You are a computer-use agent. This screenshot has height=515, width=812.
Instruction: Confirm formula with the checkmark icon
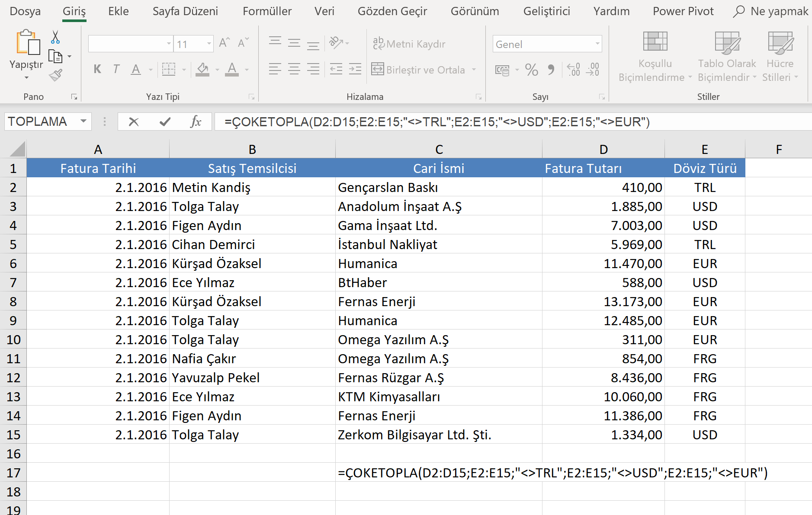(164, 122)
